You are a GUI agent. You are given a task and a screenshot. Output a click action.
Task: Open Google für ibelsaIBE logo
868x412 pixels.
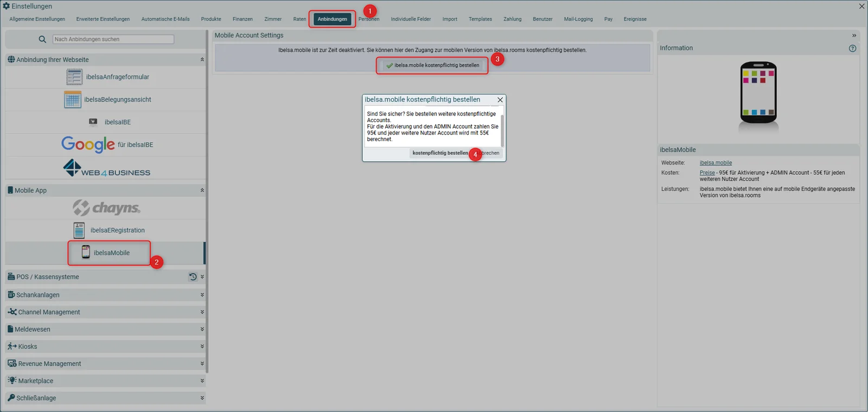(x=88, y=144)
